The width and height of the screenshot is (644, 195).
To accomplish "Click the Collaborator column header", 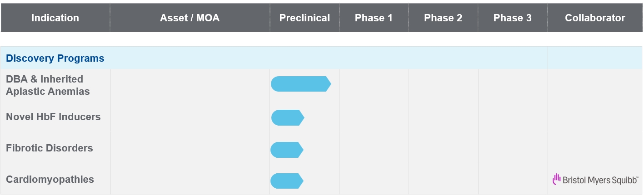I will [595, 18].
